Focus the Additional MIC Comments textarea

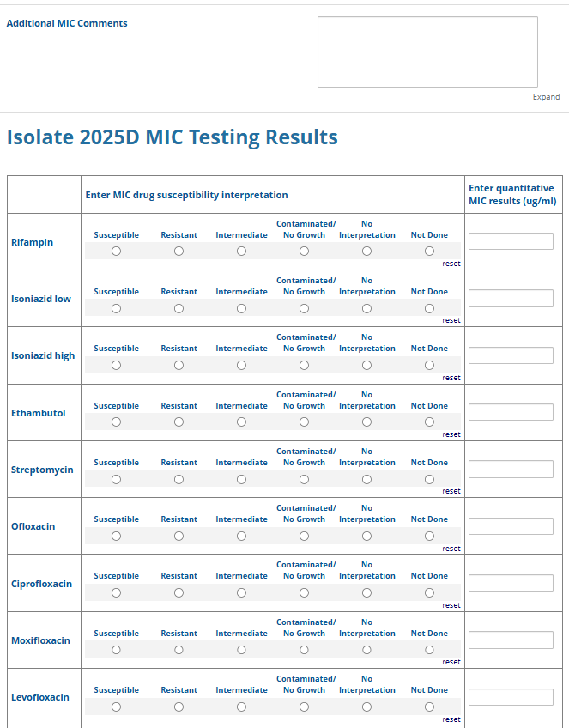coord(427,52)
